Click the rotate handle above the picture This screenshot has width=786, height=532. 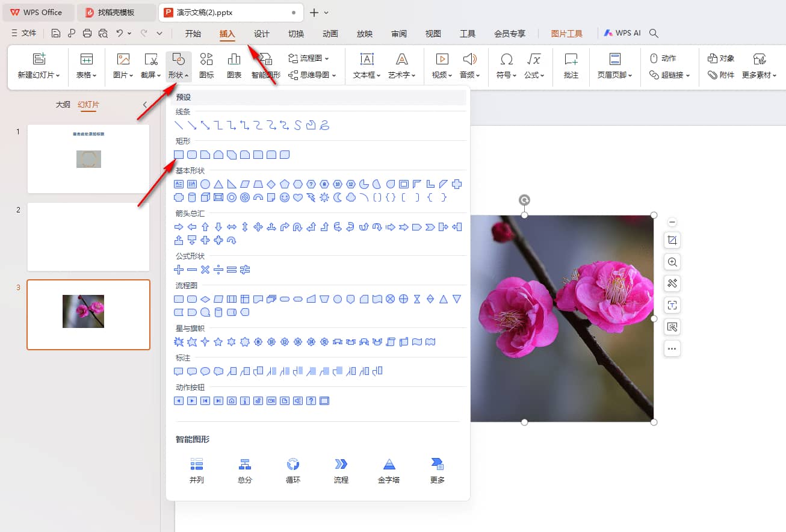pyautogui.click(x=524, y=200)
